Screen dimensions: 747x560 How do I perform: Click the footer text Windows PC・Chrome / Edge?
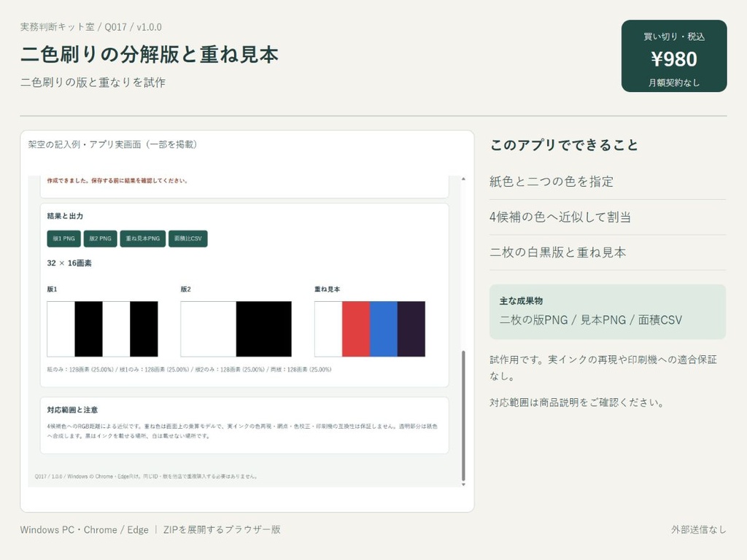pos(85,529)
